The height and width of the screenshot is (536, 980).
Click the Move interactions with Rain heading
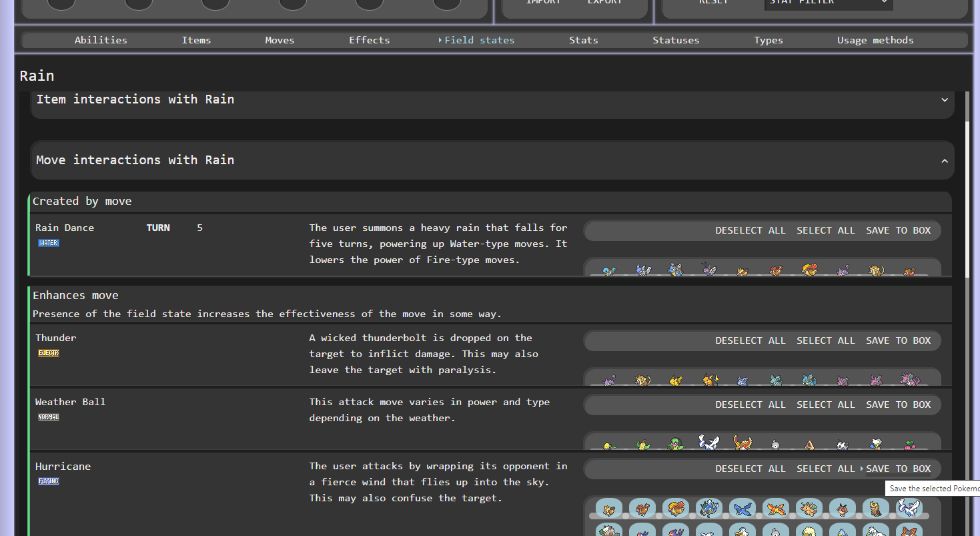pos(135,160)
